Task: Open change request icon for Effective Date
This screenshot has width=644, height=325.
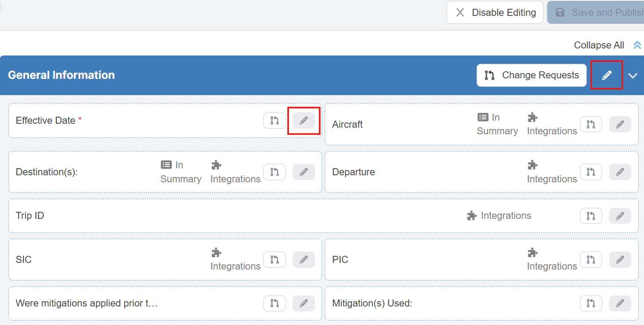Action: (274, 121)
